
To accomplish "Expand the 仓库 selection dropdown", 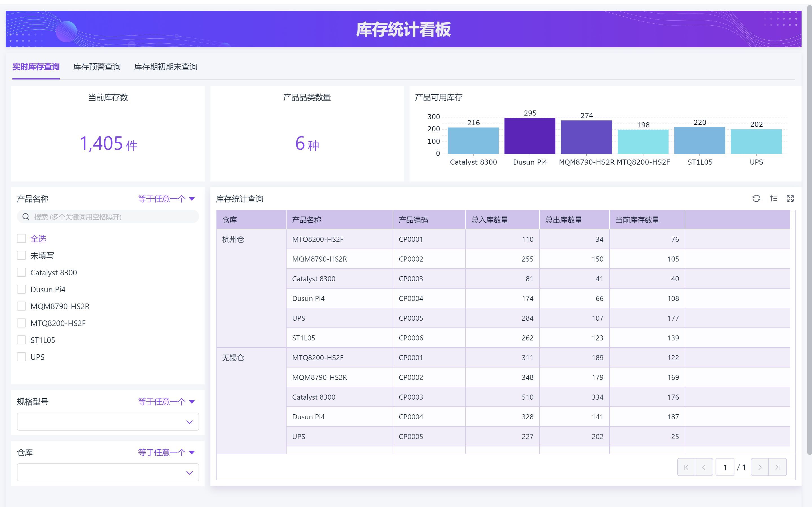I will coord(108,472).
